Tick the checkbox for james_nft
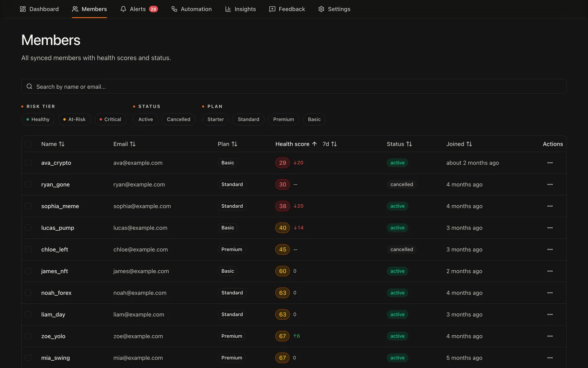Screen dimensions: 588x368 click(x=28, y=271)
